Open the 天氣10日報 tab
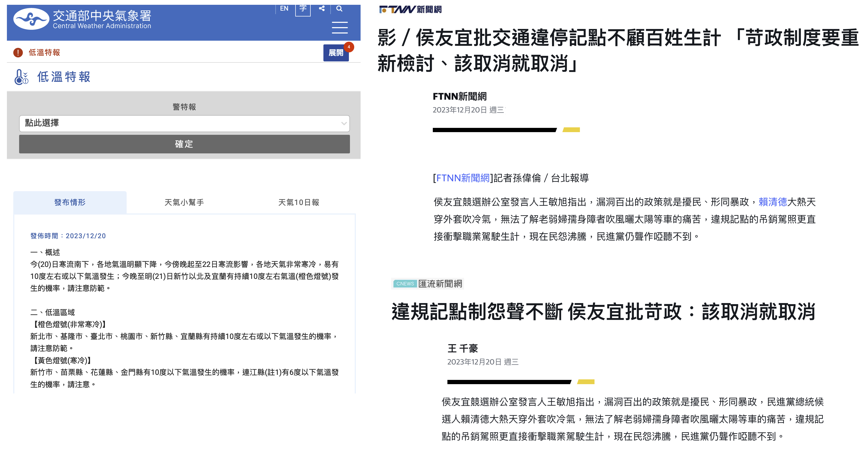Screen dimensions: 868x453 point(298,202)
